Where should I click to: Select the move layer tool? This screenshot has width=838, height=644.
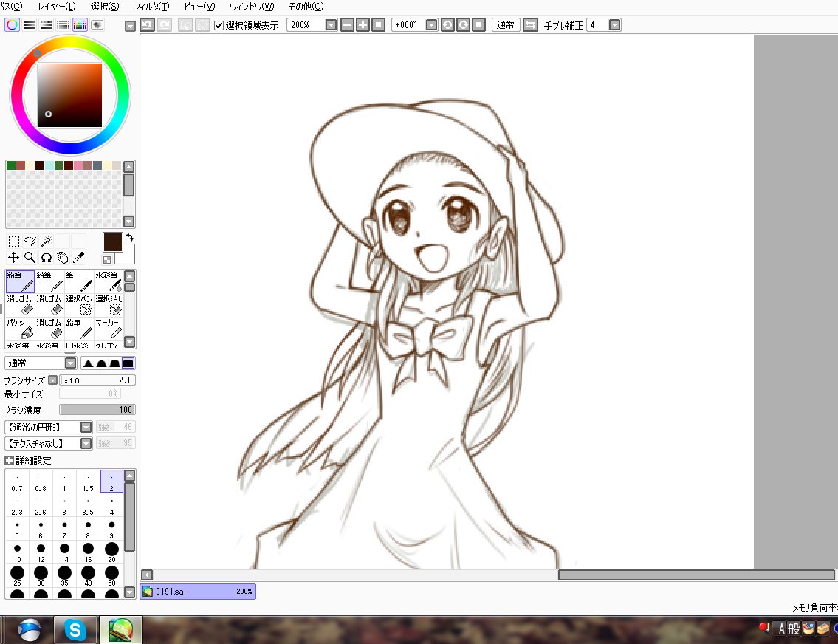pos(14,258)
